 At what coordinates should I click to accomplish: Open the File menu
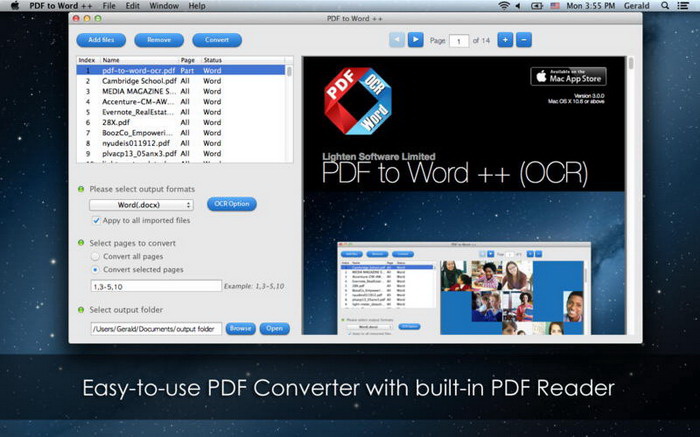[x=109, y=6]
